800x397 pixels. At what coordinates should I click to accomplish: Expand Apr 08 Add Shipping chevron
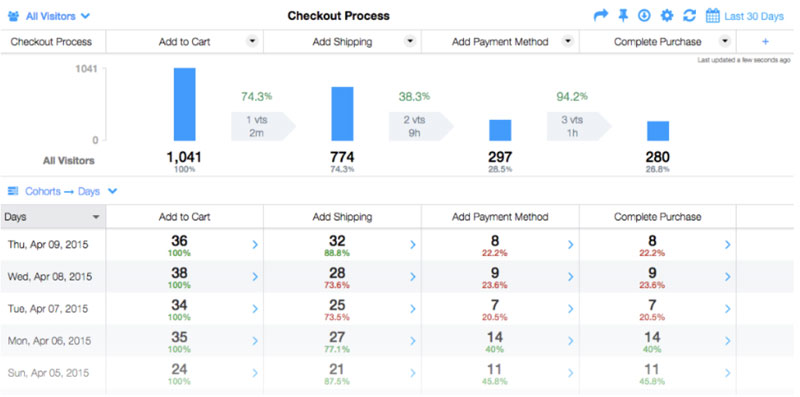[x=413, y=277]
